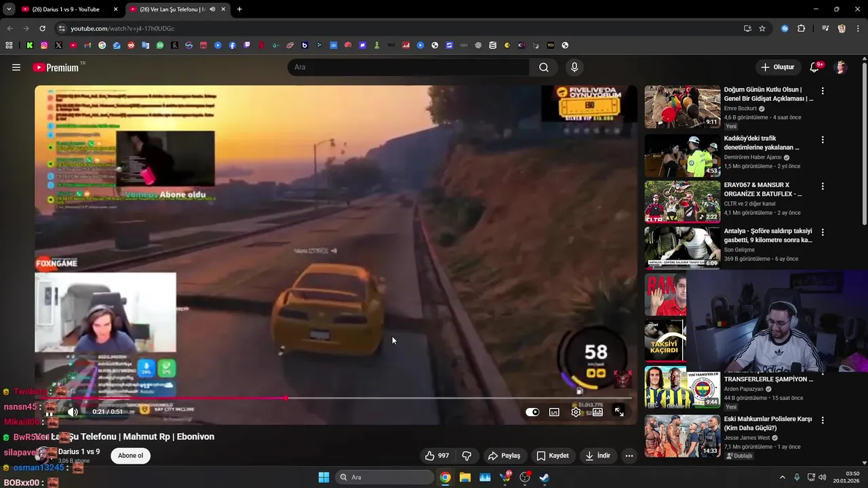868x488 pixels.
Task: Go back to the previous page
Action: coord(9,28)
